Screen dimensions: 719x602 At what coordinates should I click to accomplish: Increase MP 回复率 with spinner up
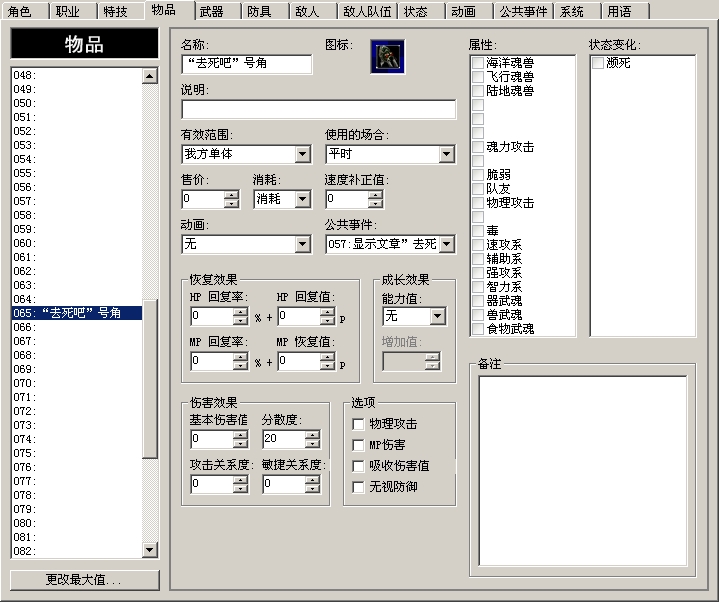pos(240,357)
